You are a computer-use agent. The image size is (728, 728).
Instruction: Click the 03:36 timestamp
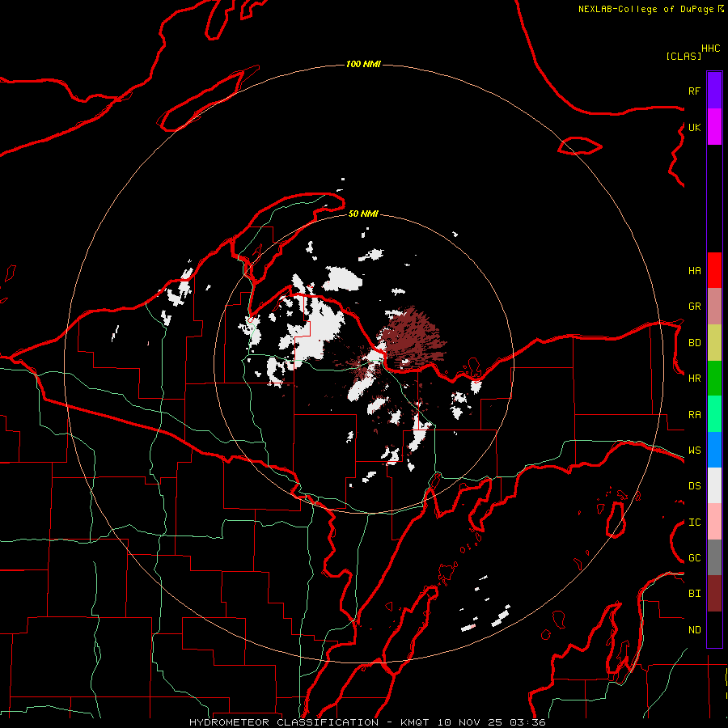(x=527, y=722)
